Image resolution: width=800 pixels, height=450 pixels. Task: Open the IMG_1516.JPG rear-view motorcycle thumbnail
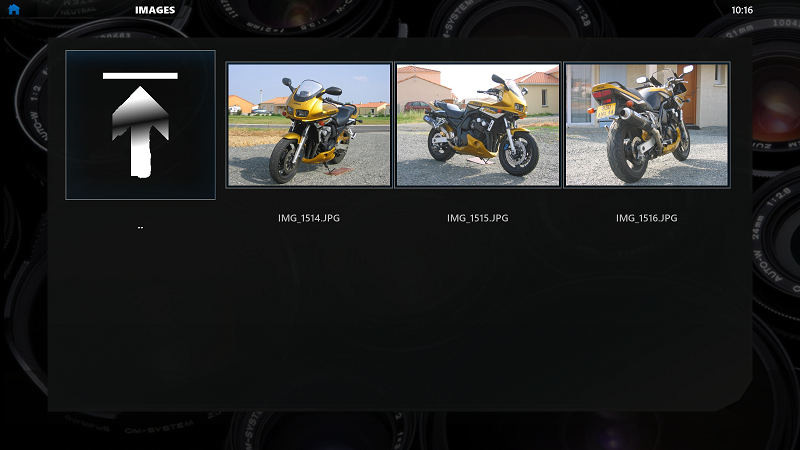(647, 125)
